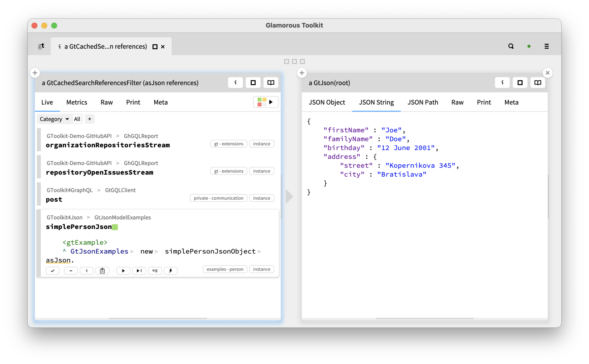Click the GhGQLReport class link in first row
Image resolution: width=589 pixels, height=364 pixels.
click(141, 136)
